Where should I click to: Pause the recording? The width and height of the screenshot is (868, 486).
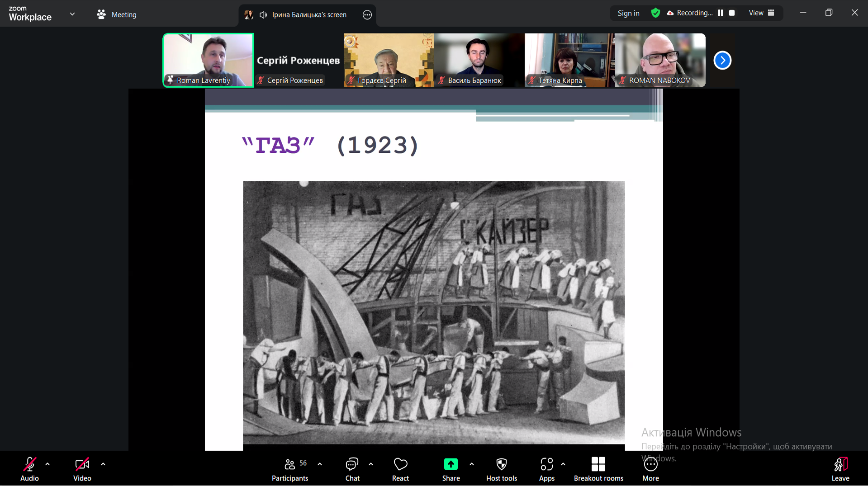point(721,13)
